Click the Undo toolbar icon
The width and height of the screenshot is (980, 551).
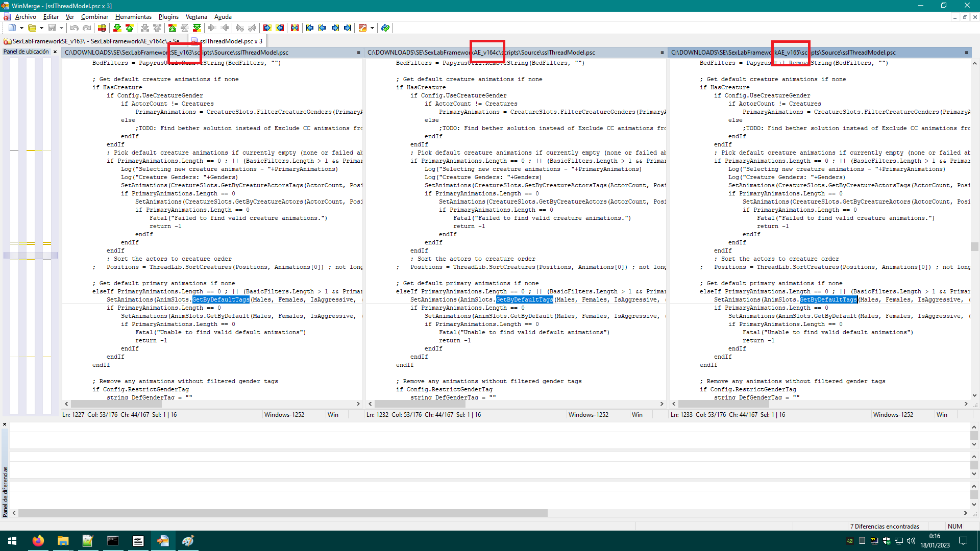(x=75, y=28)
